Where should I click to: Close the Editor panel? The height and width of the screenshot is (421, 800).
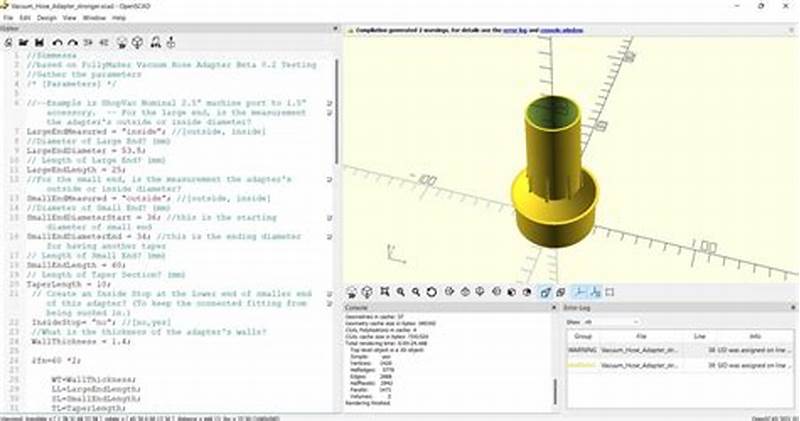(x=335, y=29)
